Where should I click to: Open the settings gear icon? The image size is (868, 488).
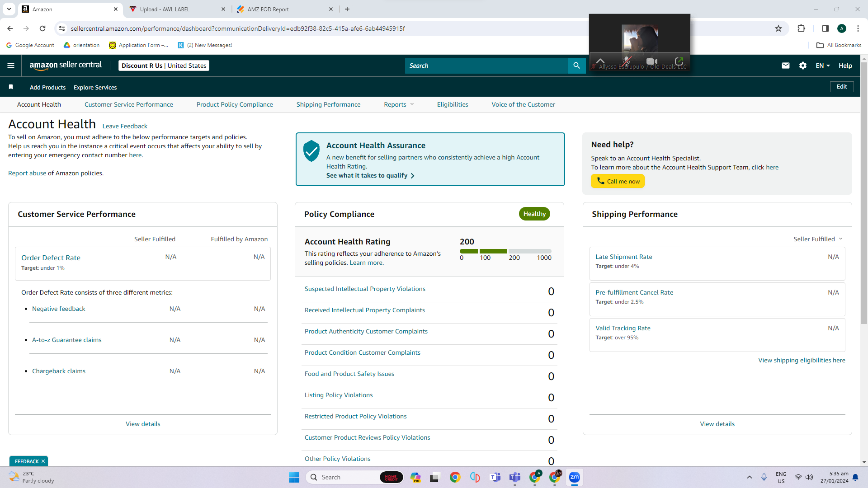(803, 66)
